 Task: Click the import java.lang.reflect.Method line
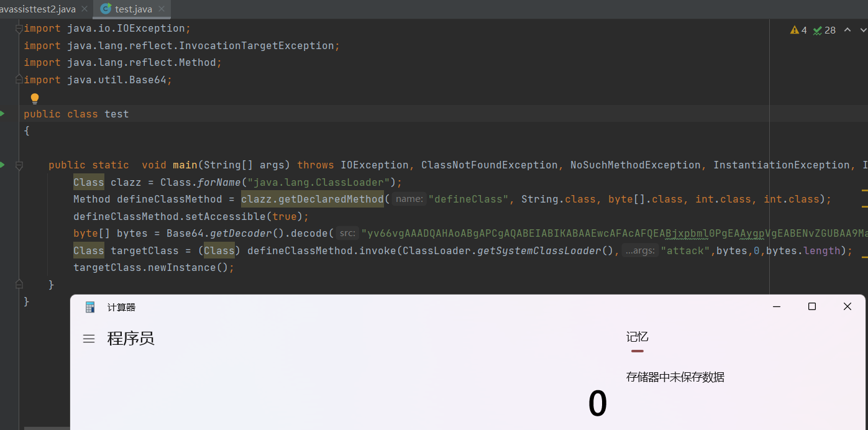click(123, 63)
